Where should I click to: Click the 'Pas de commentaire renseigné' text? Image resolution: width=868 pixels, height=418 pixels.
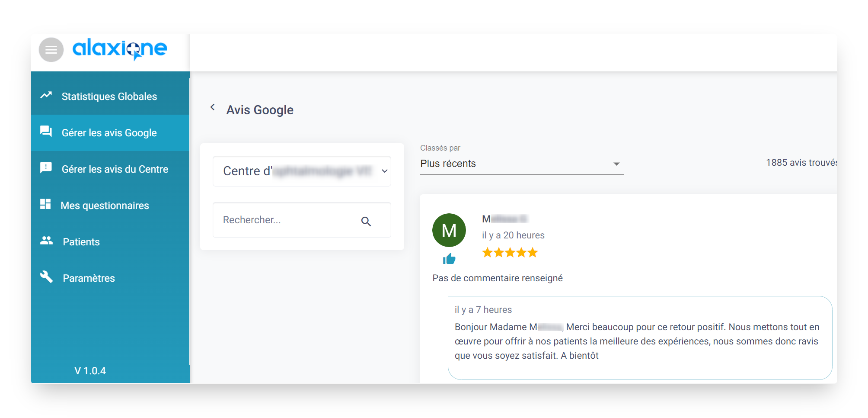coord(498,278)
